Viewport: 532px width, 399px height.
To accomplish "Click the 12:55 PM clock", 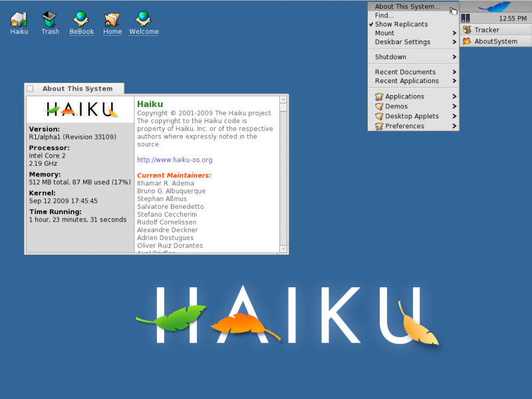I will pos(513,19).
